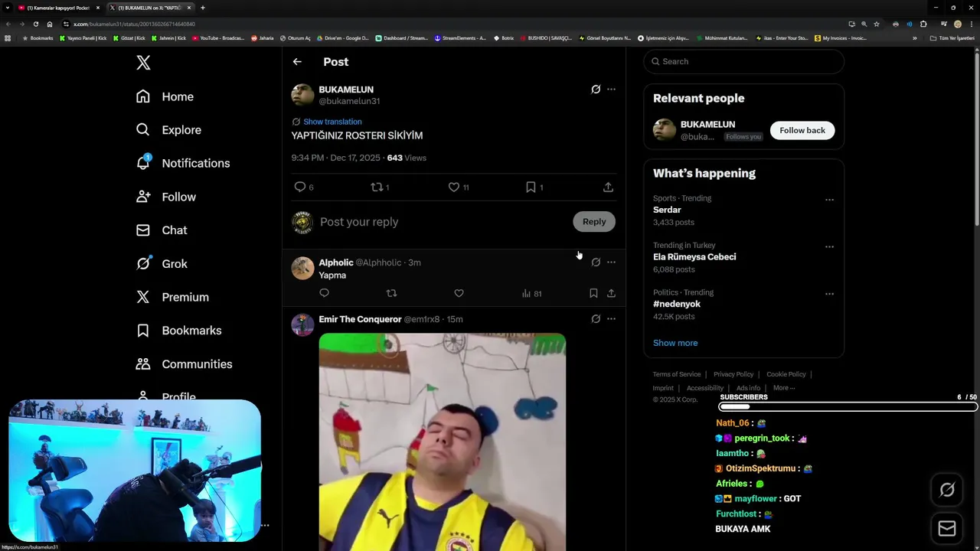980x551 pixels.
Task: Open Alpholic's profile name
Action: [336, 262]
